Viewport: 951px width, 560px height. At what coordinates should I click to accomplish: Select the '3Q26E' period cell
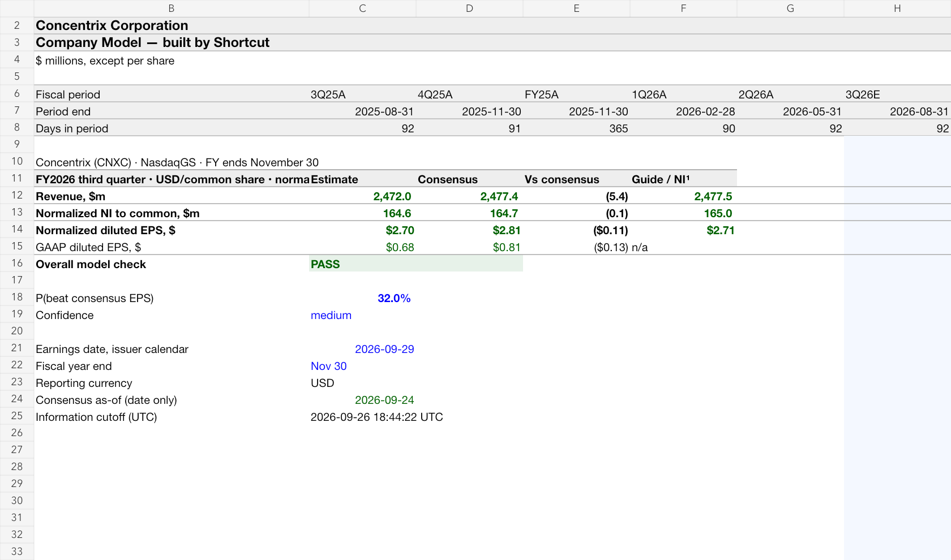tap(897, 94)
